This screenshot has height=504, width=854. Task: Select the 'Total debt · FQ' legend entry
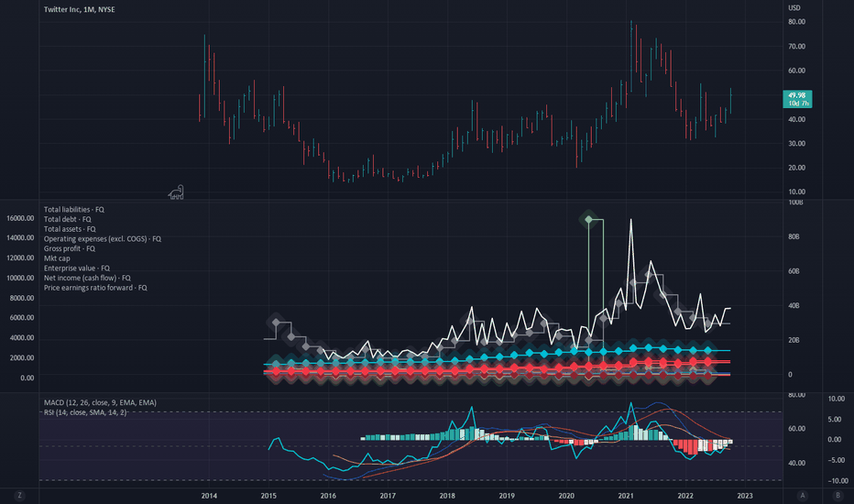point(68,219)
